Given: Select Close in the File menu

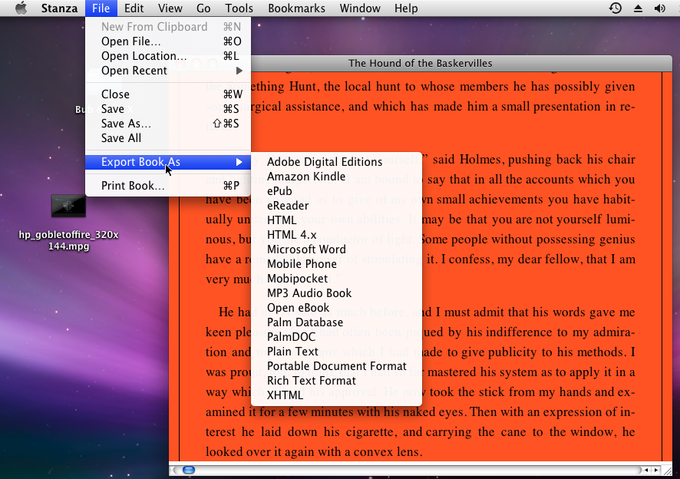Looking at the screenshot, I should [168, 94].
